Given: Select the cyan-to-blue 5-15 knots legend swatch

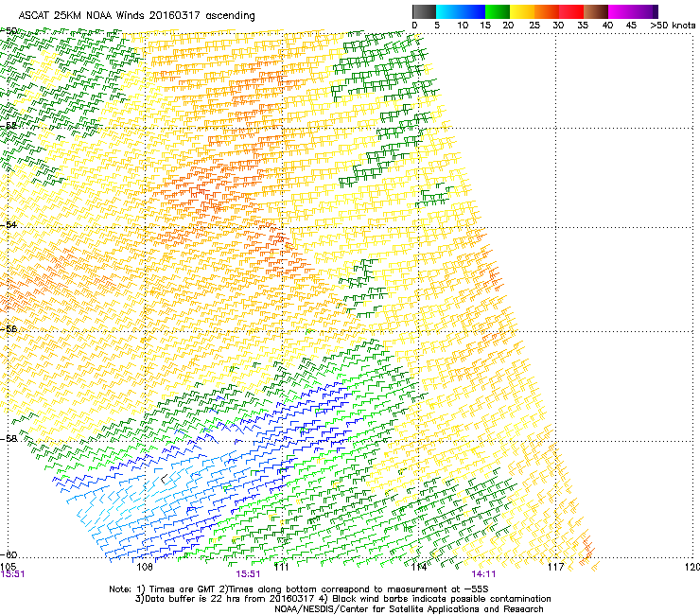Looking at the screenshot, I should tap(461, 11).
